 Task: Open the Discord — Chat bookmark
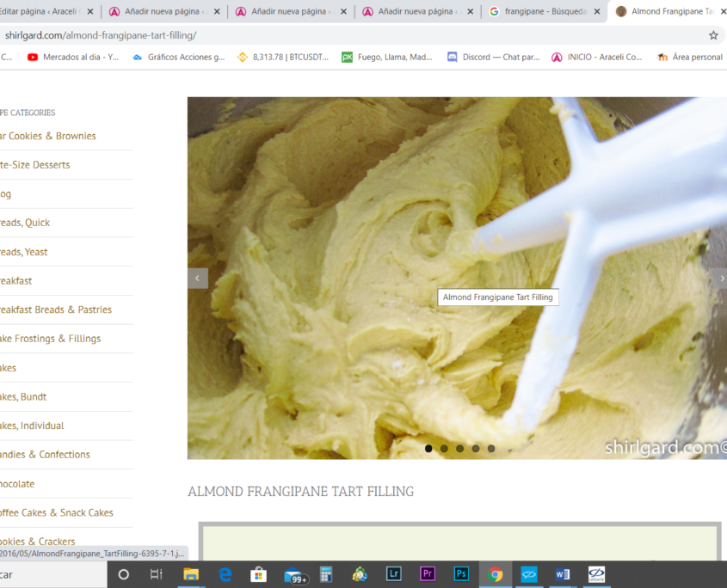[x=493, y=57]
